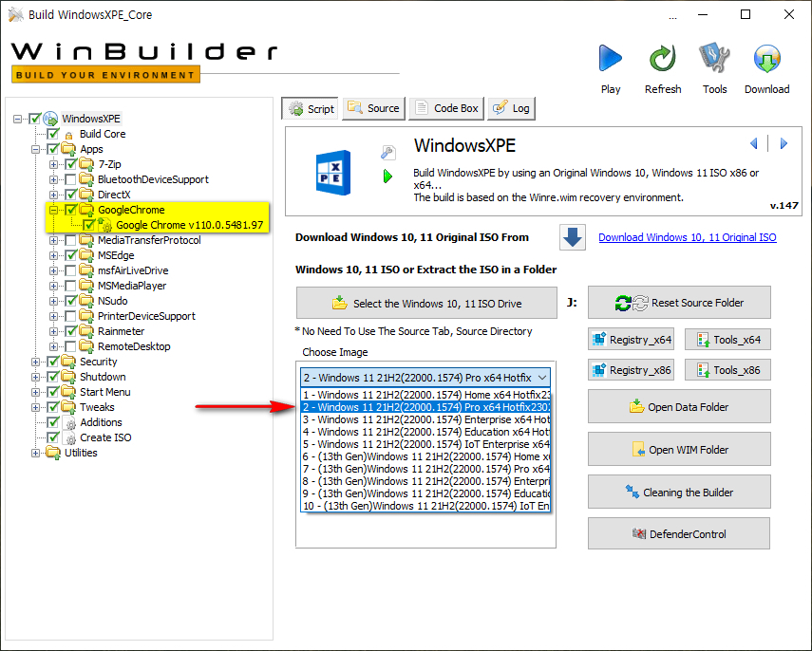Click the Utilities folder icon
812x651 pixels.
pos(53,453)
